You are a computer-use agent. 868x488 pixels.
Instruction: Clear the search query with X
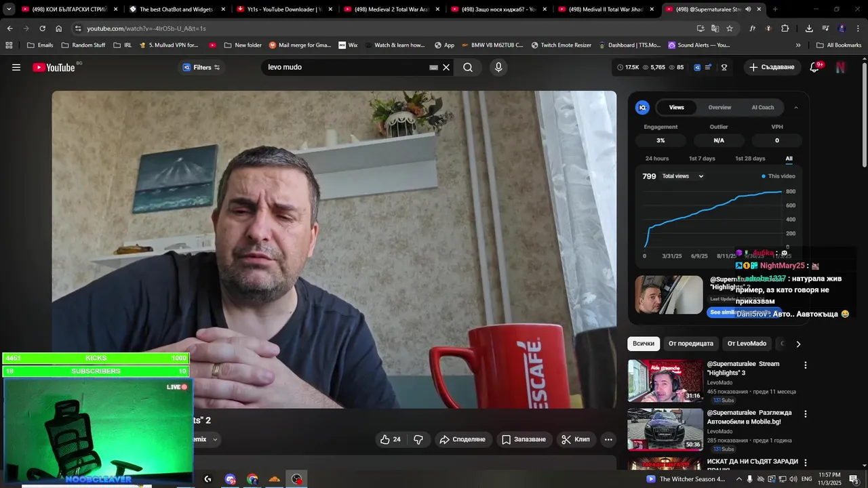click(446, 67)
